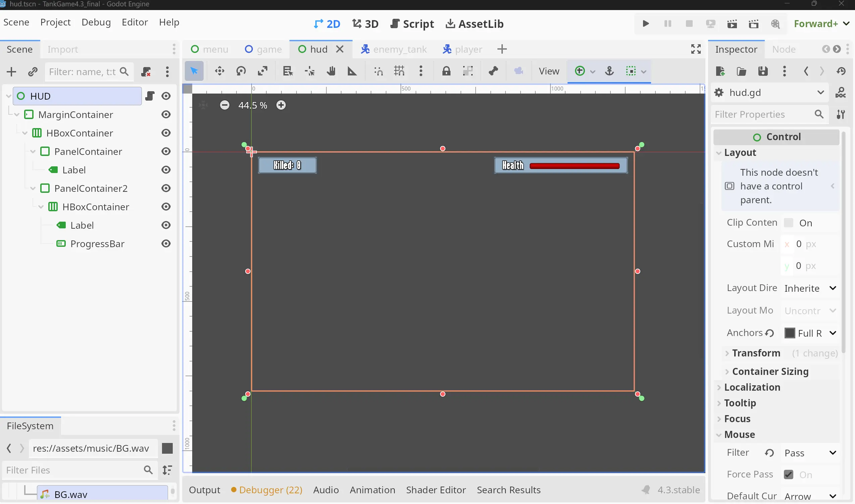Activate the Move Mode tool
Viewport: 855px width, 504px height.
click(219, 71)
